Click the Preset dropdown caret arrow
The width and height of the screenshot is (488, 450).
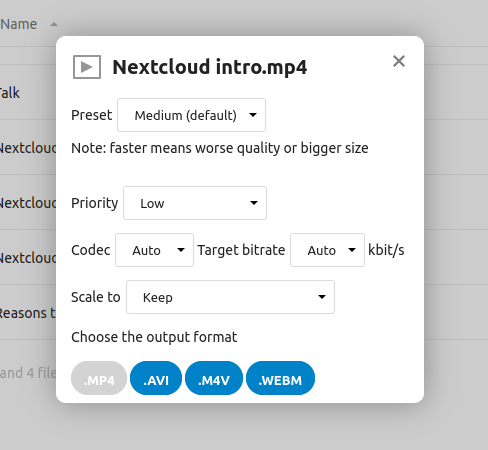tap(253, 115)
